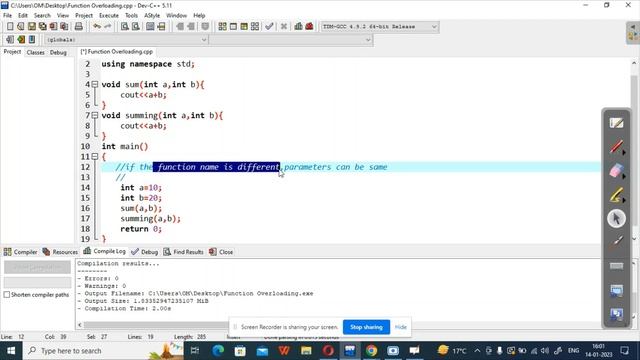Click the Open file toolbar icon
The image size is (640, 360).
click(20, 27)
